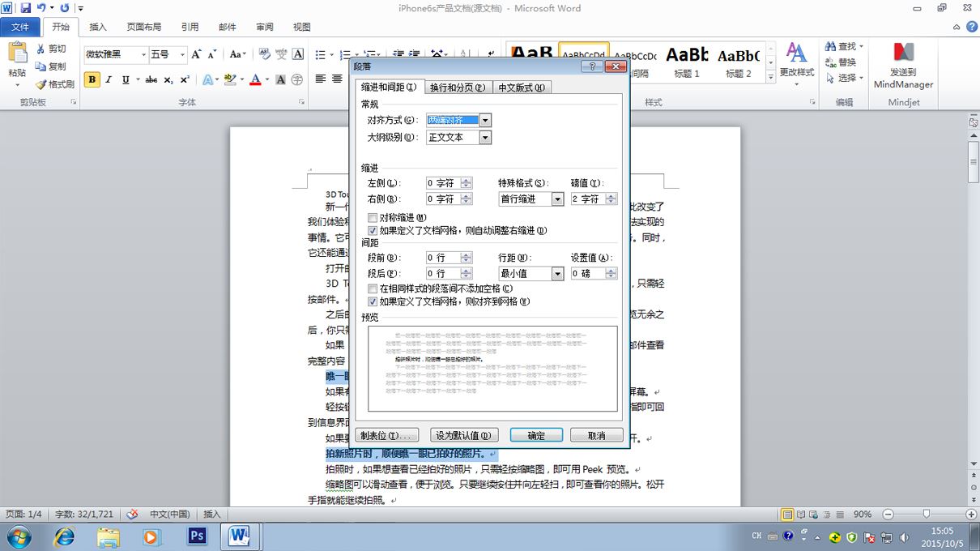Toggle auto-adjust right indent for grid checkbox
The image size is (980, 551).
click(x=373, y=231)
